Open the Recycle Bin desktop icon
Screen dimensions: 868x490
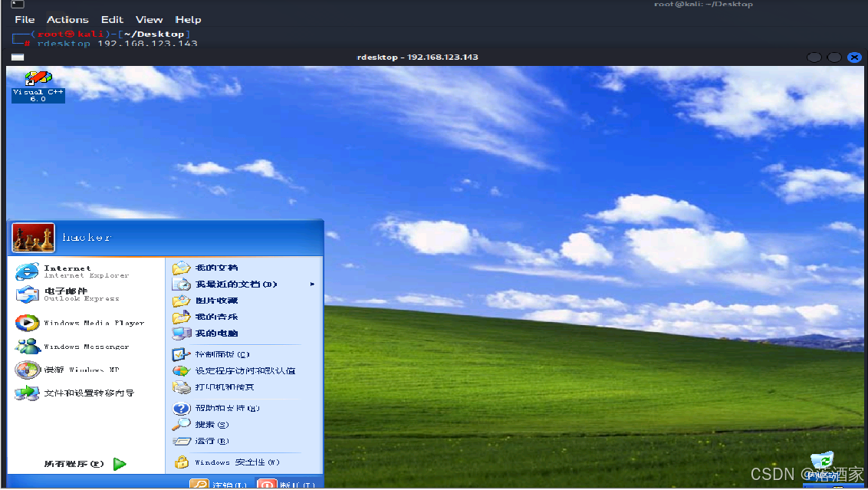pos(822,465)
